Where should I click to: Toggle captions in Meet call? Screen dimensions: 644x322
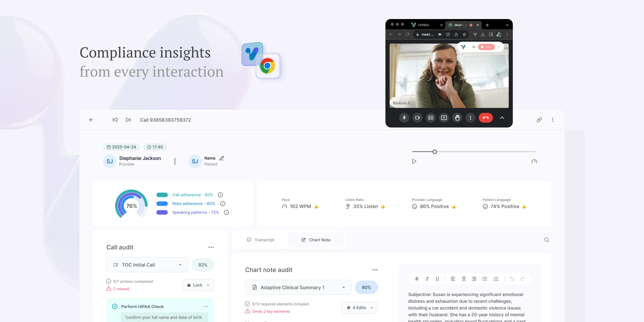[430, 118]
